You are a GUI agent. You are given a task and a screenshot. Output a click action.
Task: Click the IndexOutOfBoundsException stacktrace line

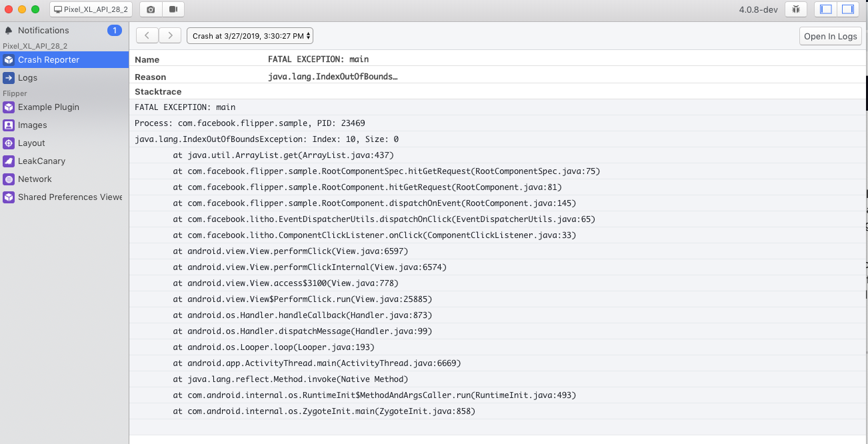267,139
